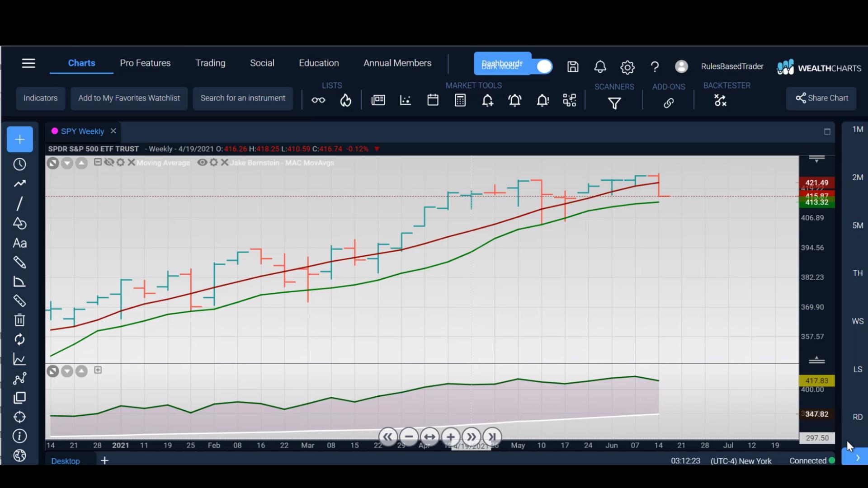
Task: Open settings gear in top bar
Action: pyautogui.click(x=627, y=67)
